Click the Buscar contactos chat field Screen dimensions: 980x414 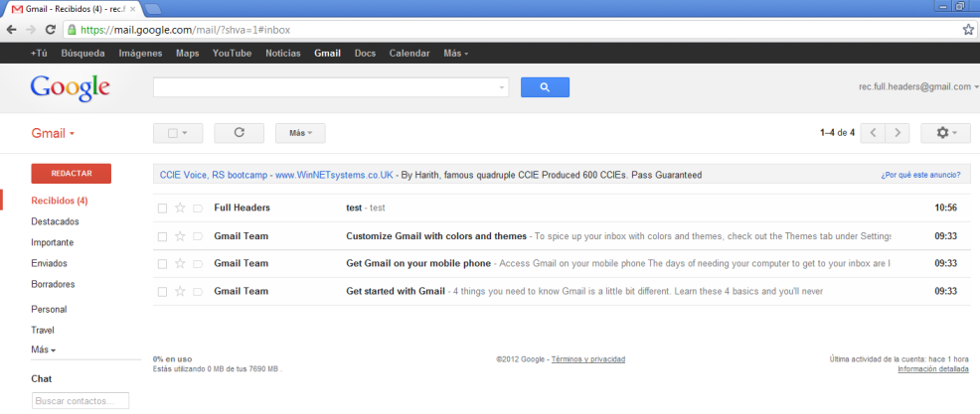click(80, 401)
